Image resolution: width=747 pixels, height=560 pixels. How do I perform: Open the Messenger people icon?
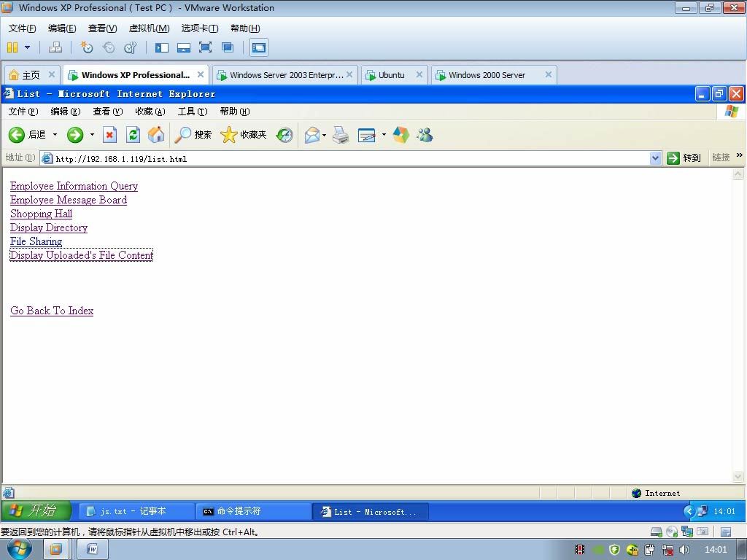click(425, 135)
